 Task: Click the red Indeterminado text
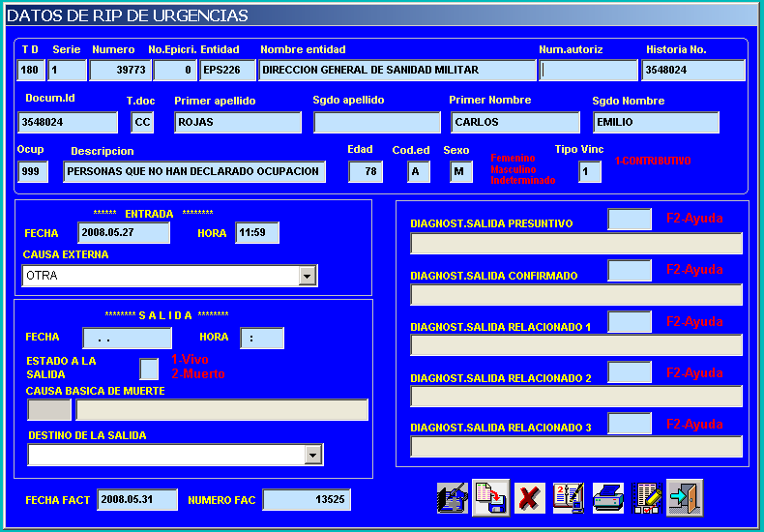click(x=523, y=180)
